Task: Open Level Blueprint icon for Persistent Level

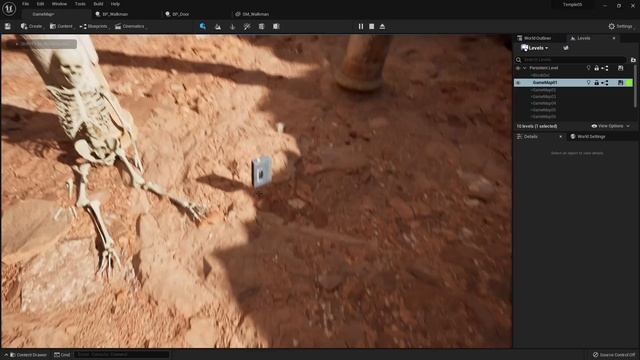Action: (605, 68)
